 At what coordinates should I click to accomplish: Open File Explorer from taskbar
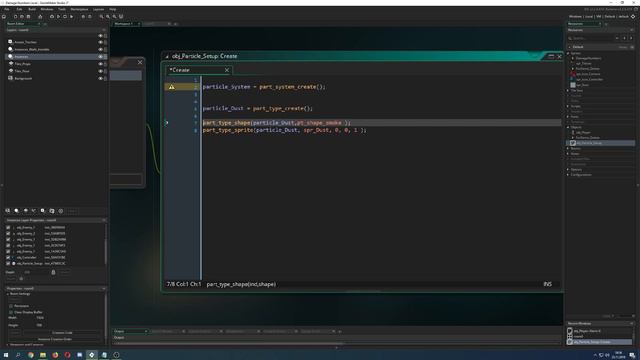(x=42, y=355)
